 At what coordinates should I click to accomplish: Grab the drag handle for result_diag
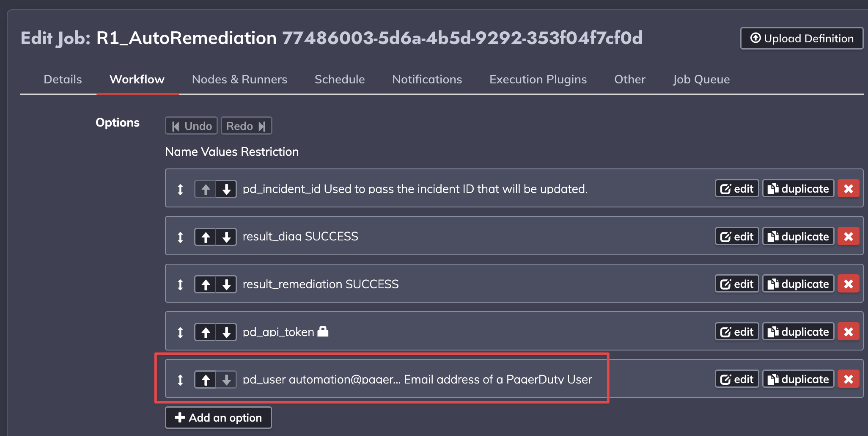[x=180, y=237]
